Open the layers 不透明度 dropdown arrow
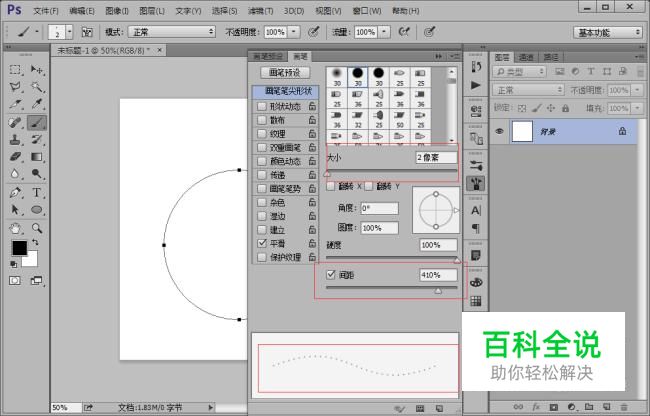 tap(637, 90)
